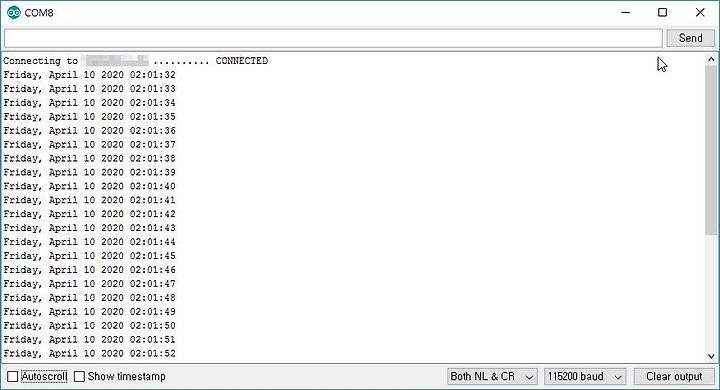Click the line ending 02:01:43

(x=90, y=228)
